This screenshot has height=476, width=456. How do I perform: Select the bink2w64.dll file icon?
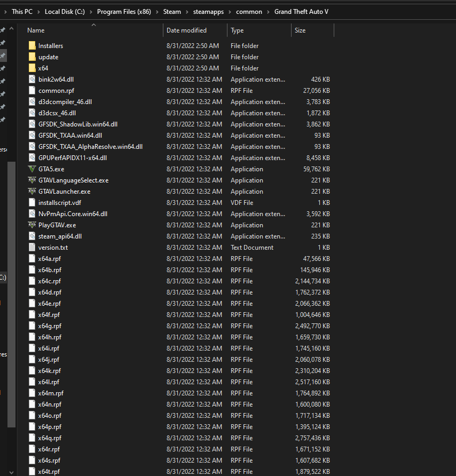[x=31, y=79]
